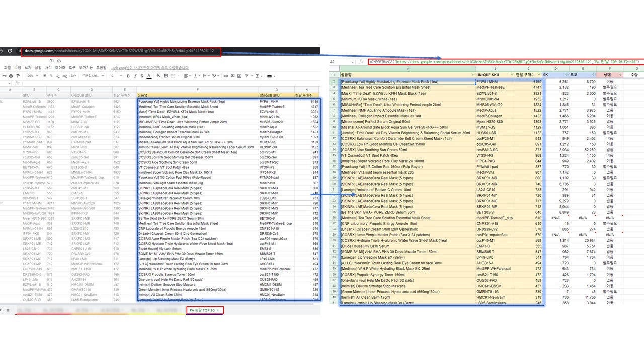Click the insert chart icon
This screenshot has width=644, height=362.
(x=239, y=76)
